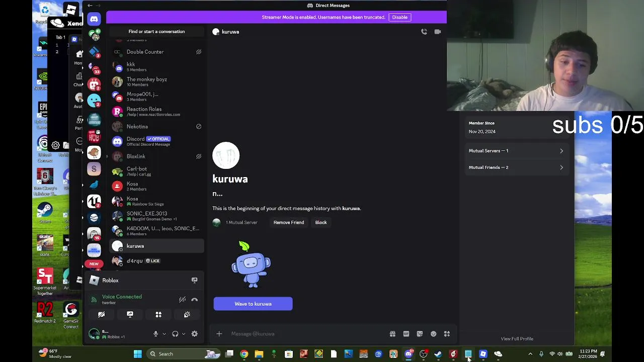Open the sticker picker
This screenshot has height=362, width=644.
pos(420,334)
